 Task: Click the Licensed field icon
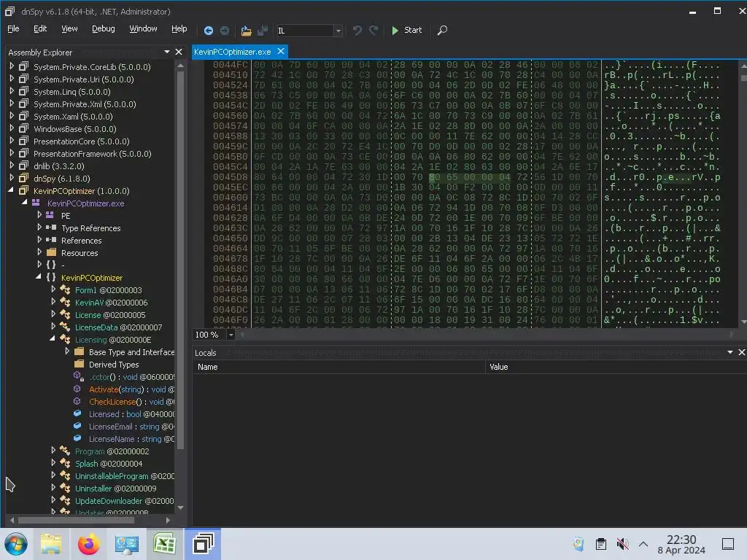(x=77, y=413)
